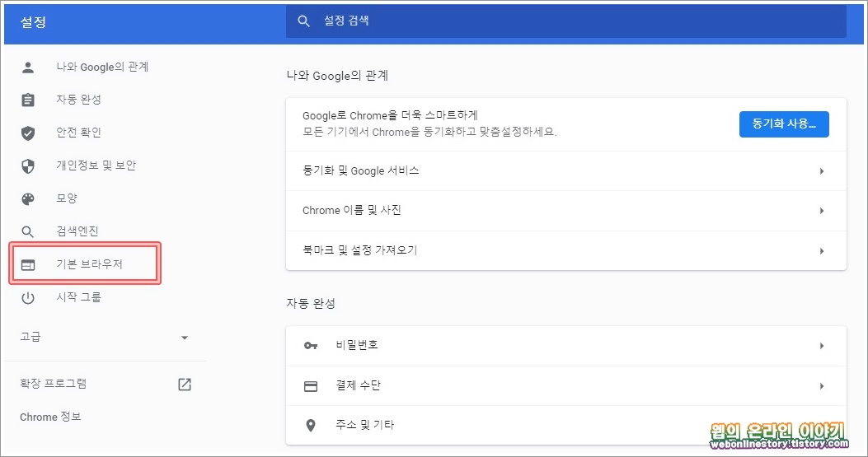This screenshot has height=457, width=868.
Task: Open the 비밀번호 row arrow
Action: pyautogui.click(x=822, y=346)
